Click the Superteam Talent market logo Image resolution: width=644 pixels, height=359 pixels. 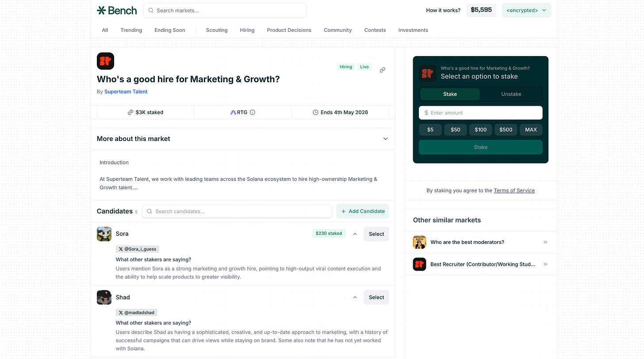pyautogui.click(x=105, y=61)
